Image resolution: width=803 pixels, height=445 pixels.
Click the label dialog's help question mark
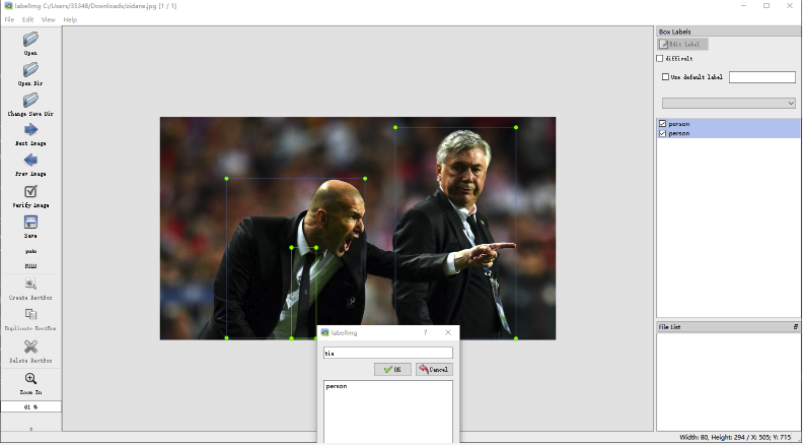pos(425,332)
